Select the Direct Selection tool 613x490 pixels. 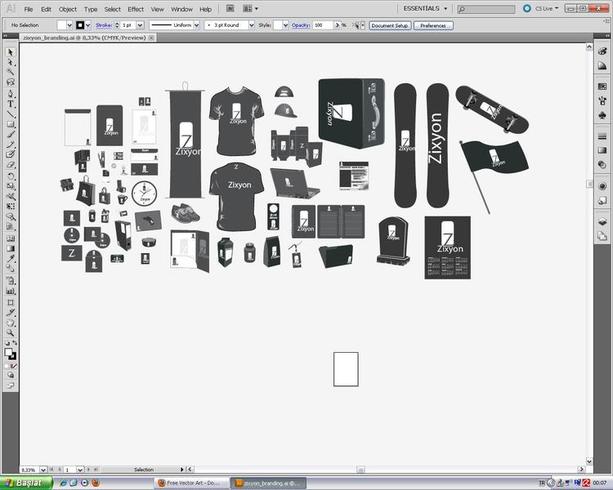11,62
